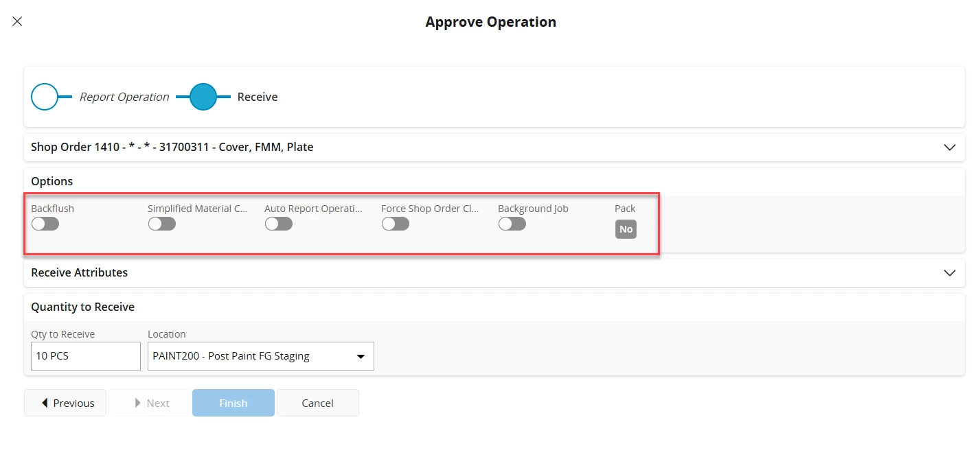Click the Pack 'No' badge

pos(626,229)
